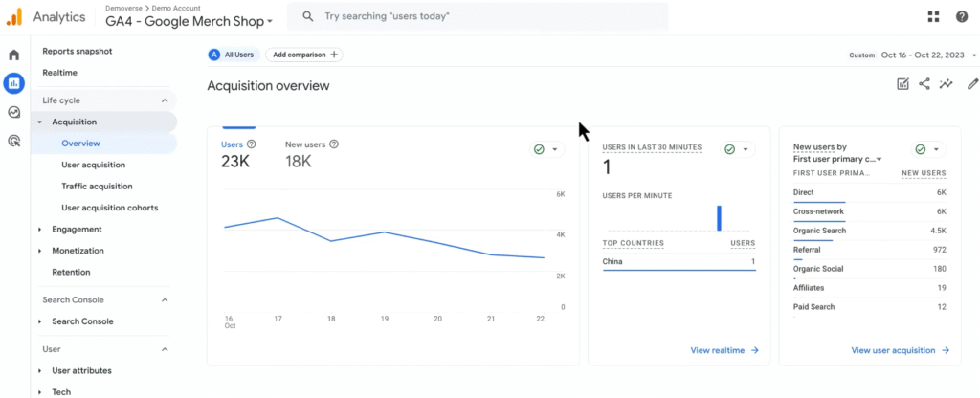Expand the Monetization tree node
980x398 pixels.
(x=39, y=251)
